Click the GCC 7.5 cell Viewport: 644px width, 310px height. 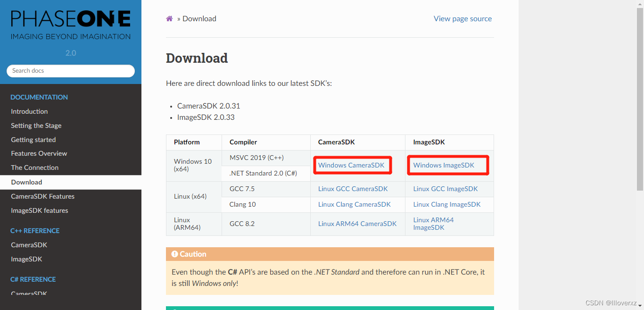coord(266,189)
